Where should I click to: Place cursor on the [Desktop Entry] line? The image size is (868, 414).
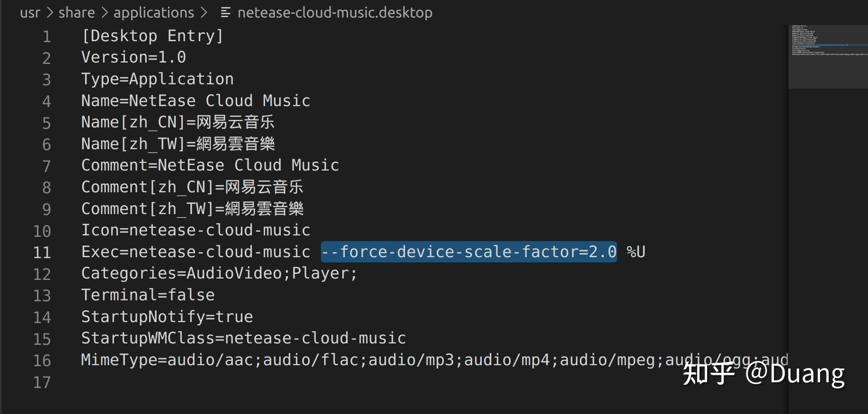tap(152, 36)
